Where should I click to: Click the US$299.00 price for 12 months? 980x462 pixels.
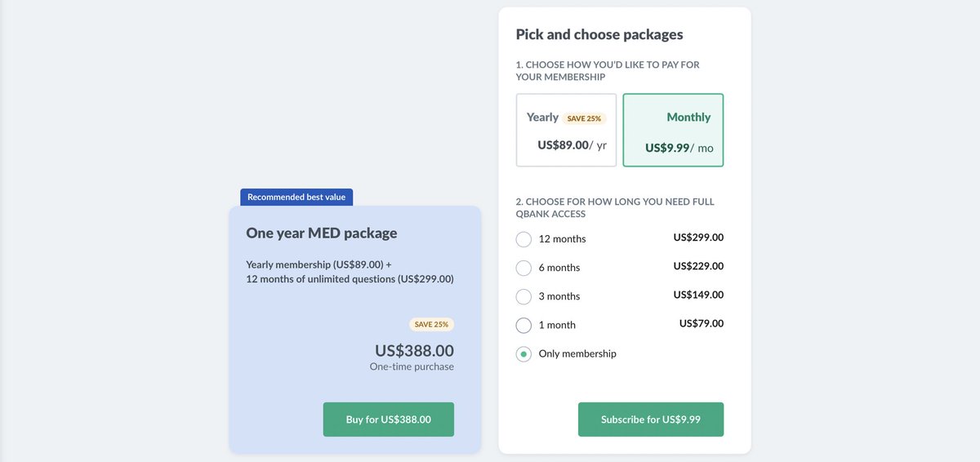(x=698, y=238)
